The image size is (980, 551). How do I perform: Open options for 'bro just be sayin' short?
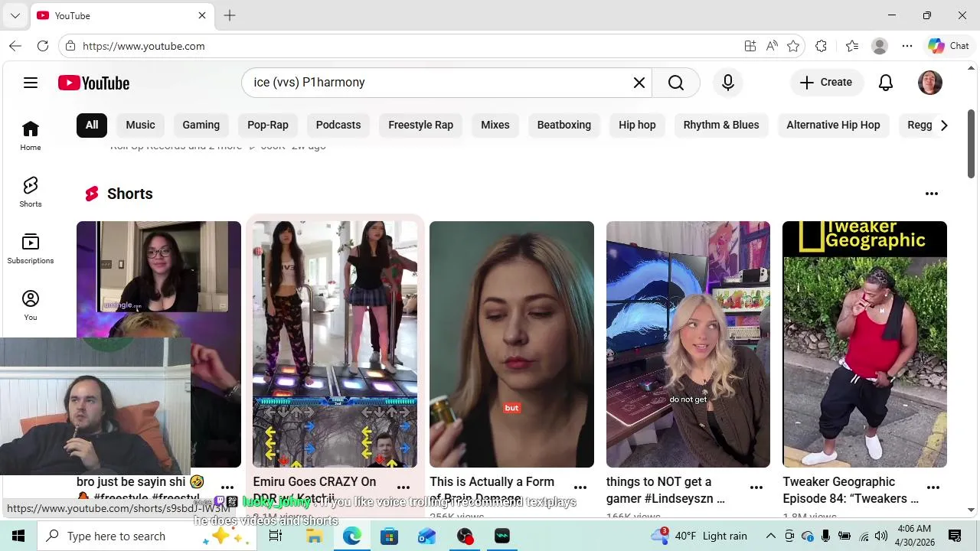227,487
